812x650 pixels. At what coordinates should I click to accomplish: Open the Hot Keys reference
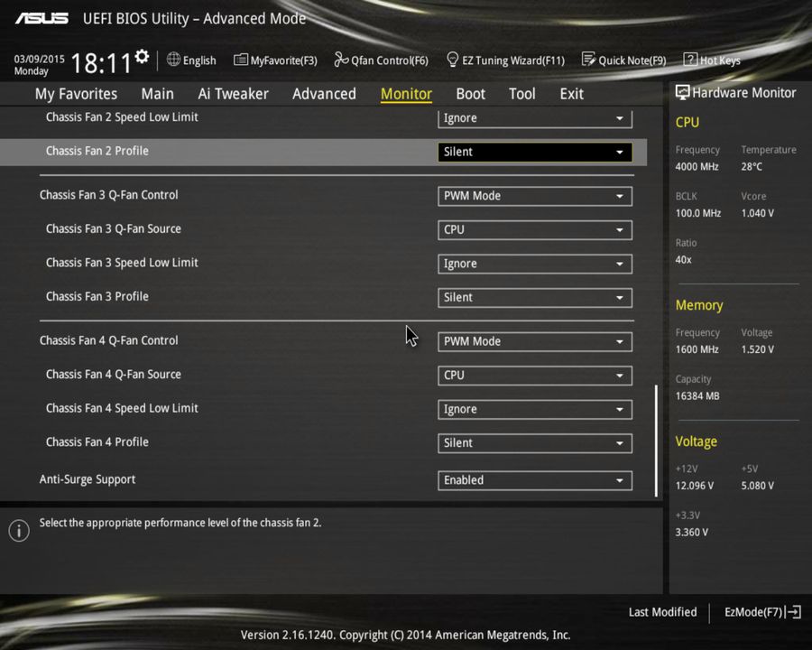(x=712, y=60)
